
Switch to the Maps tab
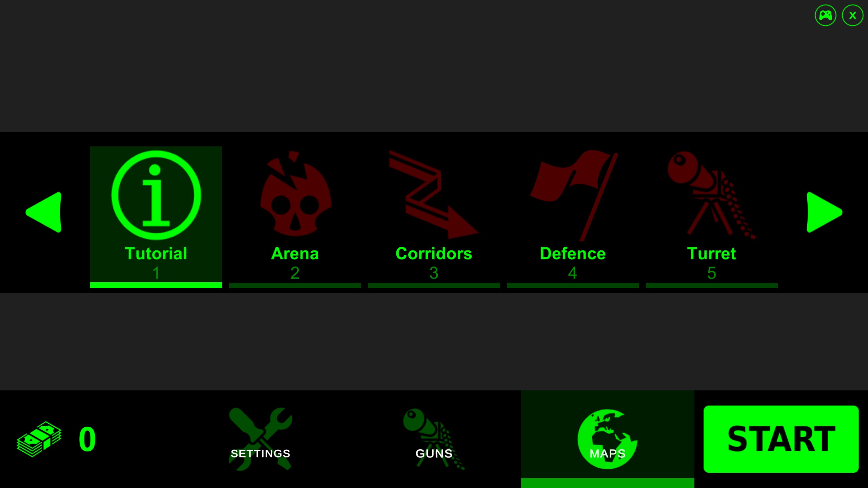click(x=608, y=439)
